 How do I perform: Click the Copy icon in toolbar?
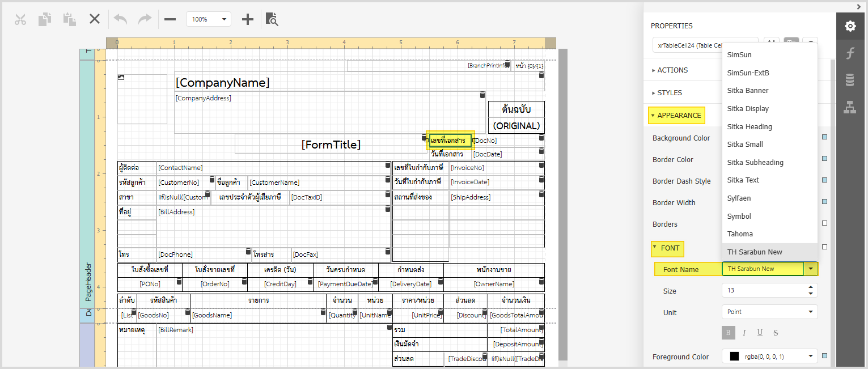pyautogui.click(x=45, y=19)
